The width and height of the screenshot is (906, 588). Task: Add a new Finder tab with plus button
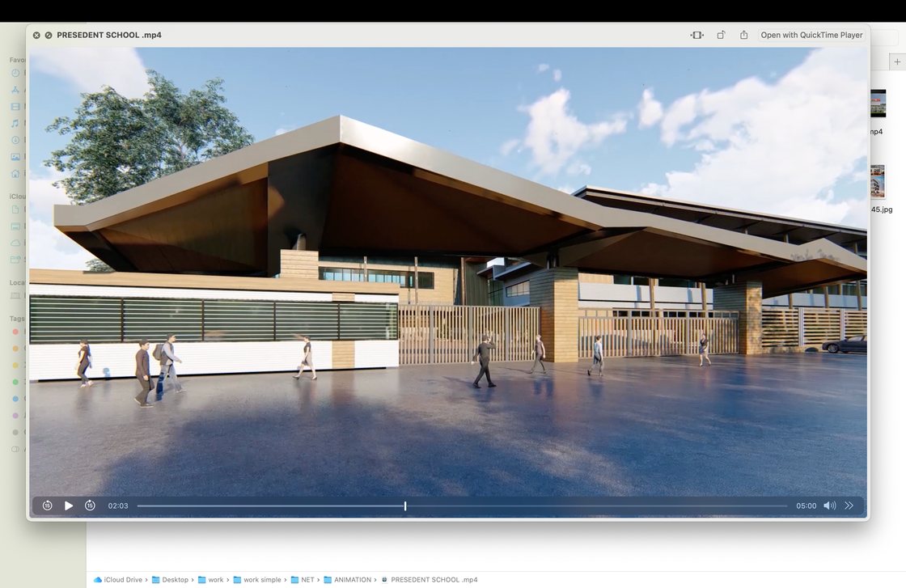pyautogui.click(x=897, y=61)
